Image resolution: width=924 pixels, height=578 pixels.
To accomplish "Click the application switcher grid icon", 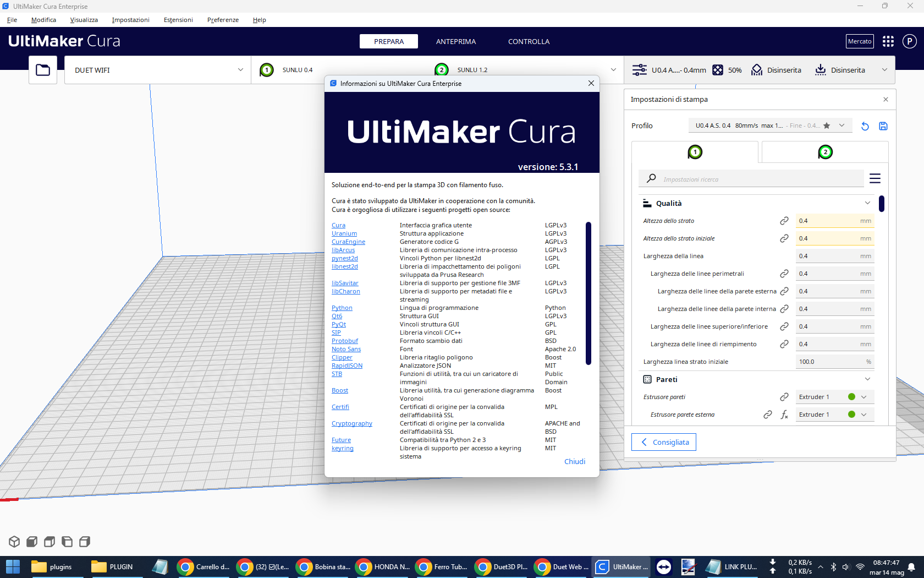I will pos(888,41).
